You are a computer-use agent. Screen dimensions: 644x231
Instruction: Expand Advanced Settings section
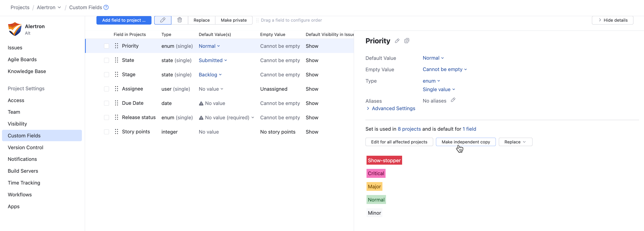393,108
